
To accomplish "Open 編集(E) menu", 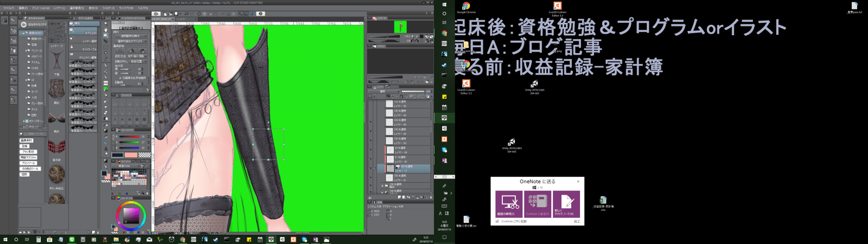I will tap(23, 8).
